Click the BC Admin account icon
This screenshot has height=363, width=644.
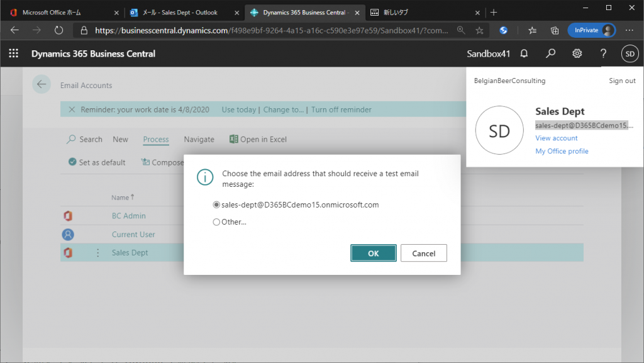pyautogui.click(x=68, y=216)
